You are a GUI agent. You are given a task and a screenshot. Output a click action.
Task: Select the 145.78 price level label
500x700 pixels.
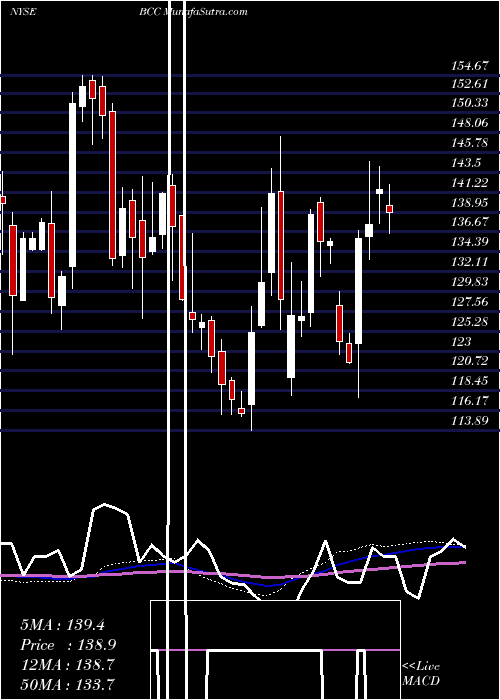[470, 142]
